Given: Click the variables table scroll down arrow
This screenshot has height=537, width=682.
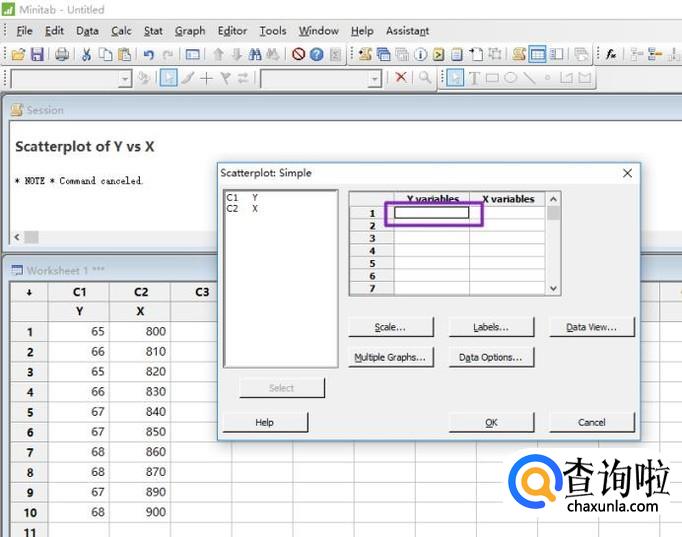Looking at the screenshot, I should pyautogui.click(x=553, y=288).
